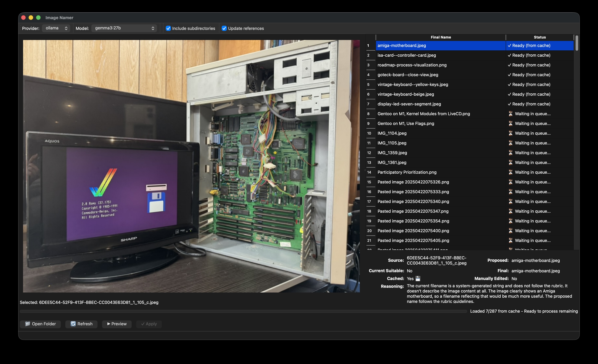Click the hourglass icon for Participatory Prioritization.png
This screenshot has width=598, height=364.
tap(510, 172)
